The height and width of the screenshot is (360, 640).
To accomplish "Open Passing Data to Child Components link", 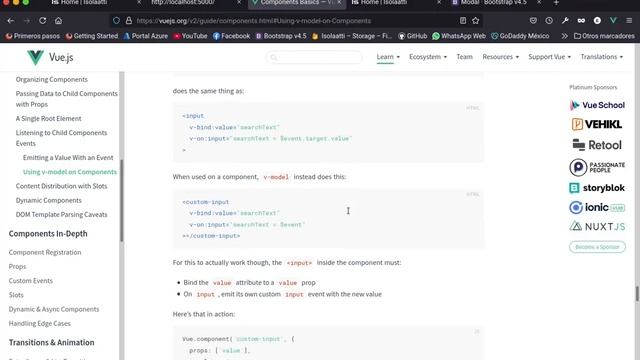I will click(67, 99).
